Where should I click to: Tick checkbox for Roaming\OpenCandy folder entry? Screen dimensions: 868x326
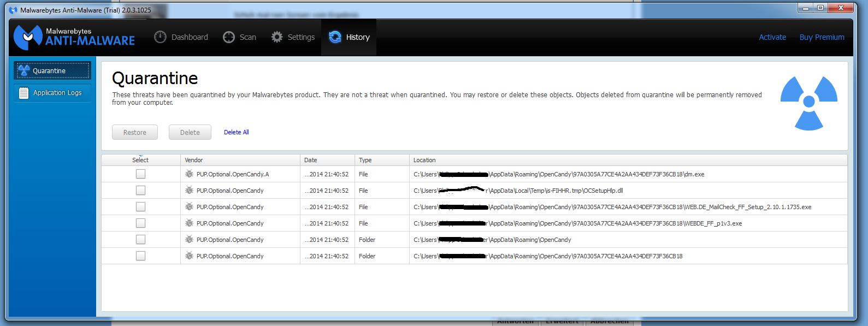tap(140, 239)
